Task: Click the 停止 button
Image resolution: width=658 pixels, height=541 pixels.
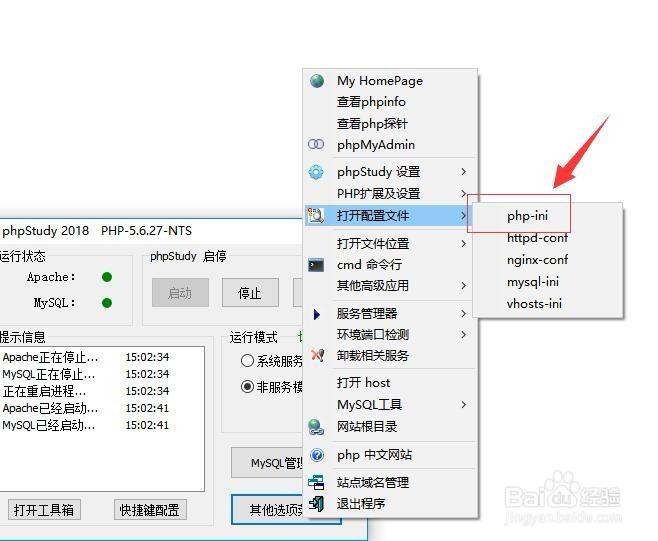Action: tap(250, 293)
